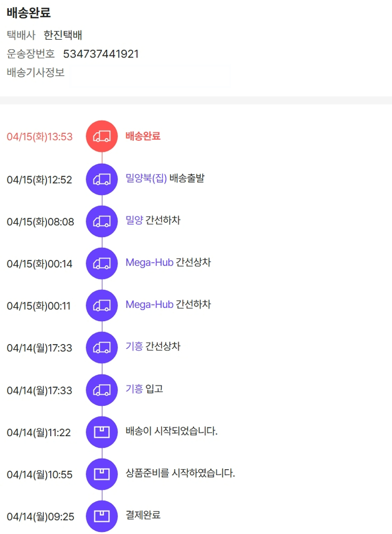This screenshot has height=534, width=392.
Task: Click the red delivery-complete truck icon
Action: click(x=102, y=137)
